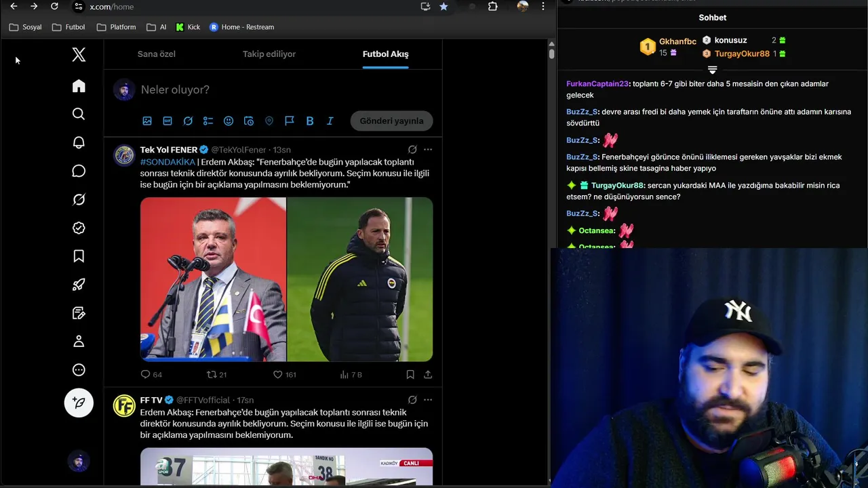Open account avatar at sidebar bottom
Image resolution: width=868 pixels, height=488 pixels.
79,461
